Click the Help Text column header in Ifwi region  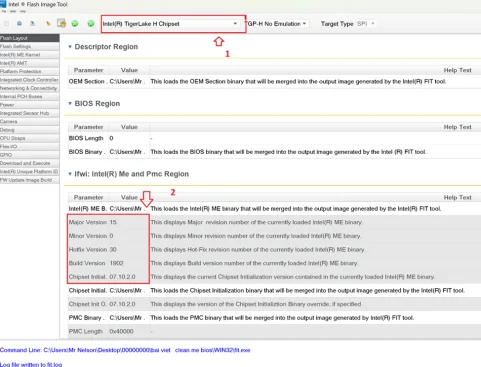tap(457, 197)
